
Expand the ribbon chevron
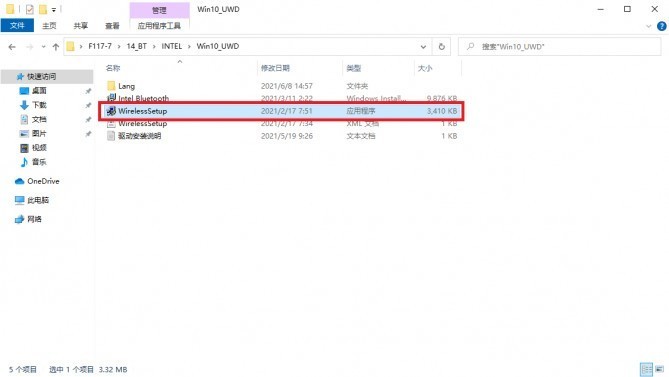point(649,26)
